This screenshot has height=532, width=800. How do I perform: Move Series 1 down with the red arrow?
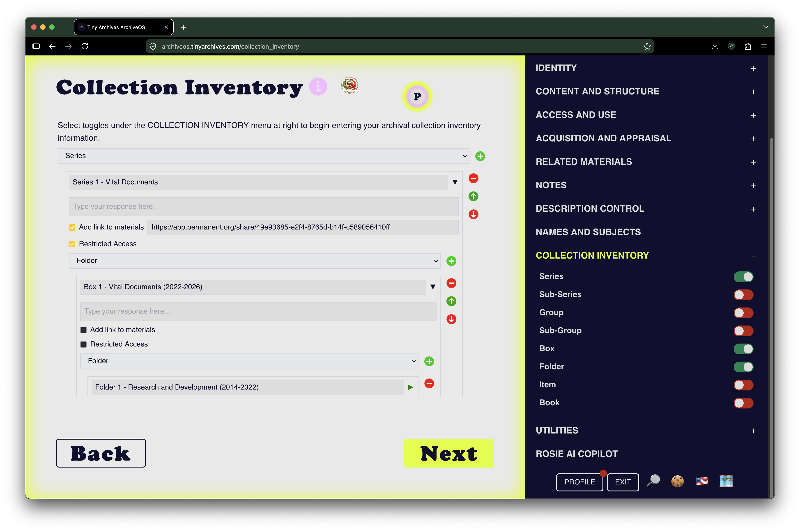(x=473, y=214)
